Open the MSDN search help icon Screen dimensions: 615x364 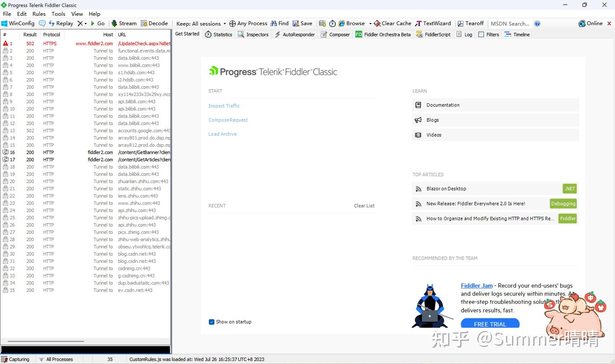point(537,23)
